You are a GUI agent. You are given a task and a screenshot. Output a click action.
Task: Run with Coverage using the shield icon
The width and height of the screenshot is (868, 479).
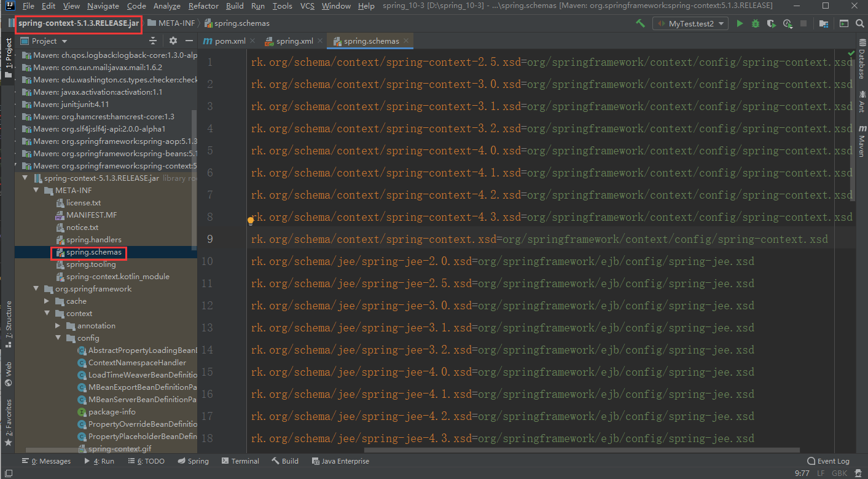(772, 23)
